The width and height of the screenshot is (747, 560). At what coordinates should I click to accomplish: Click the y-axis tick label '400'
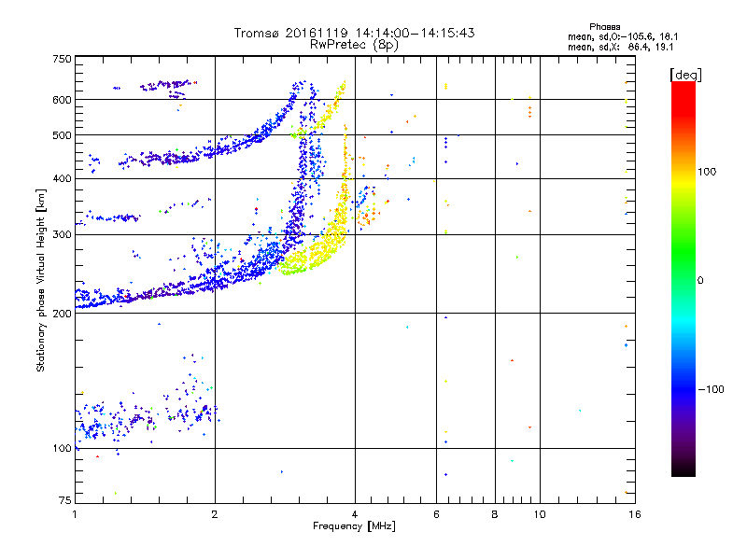tap(62, 178)
